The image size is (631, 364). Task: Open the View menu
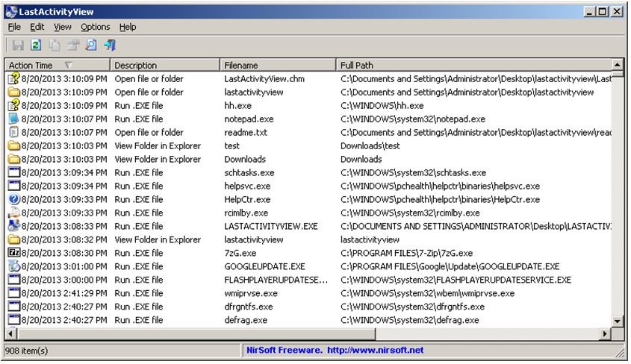(63, 27)
